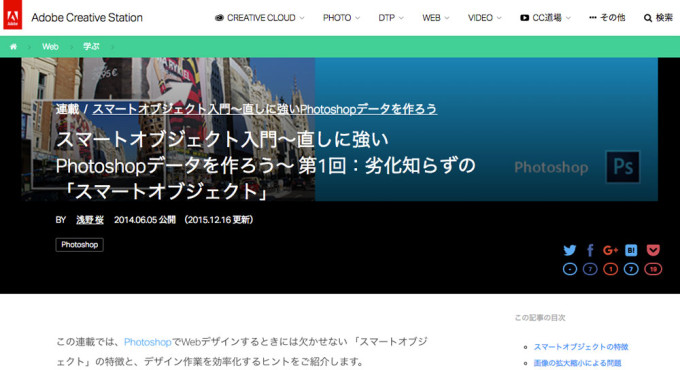Expand the PHOTO dropdown menu
680x370 pixels.
[x=341, y=18]
